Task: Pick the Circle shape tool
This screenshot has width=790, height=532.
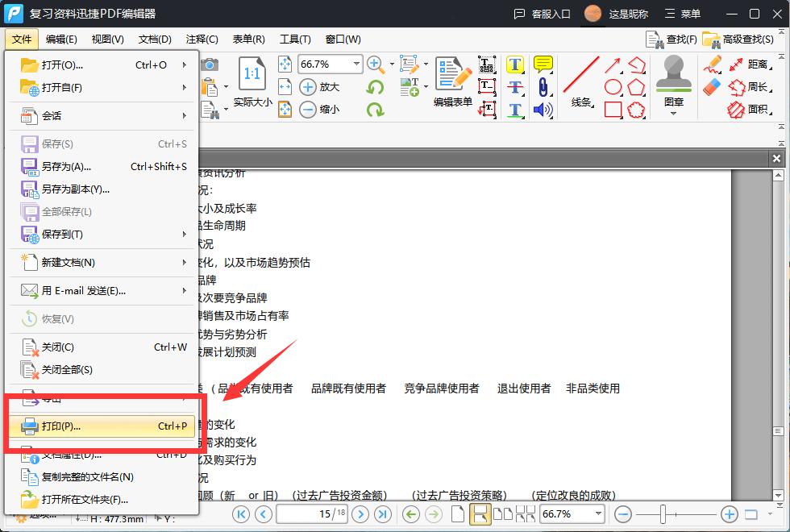Action: point(613,85)
